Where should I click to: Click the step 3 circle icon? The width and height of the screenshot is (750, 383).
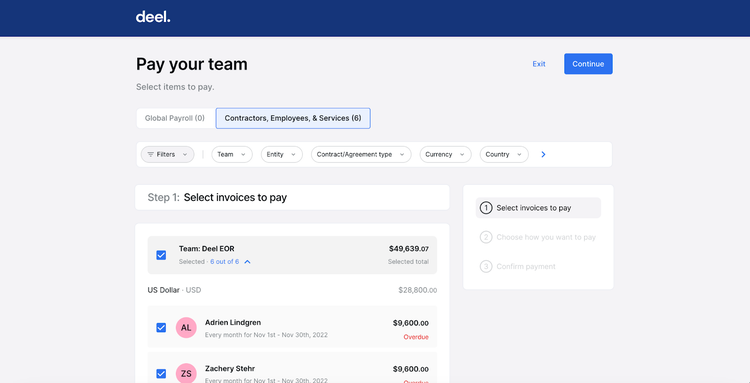point(486,266)
